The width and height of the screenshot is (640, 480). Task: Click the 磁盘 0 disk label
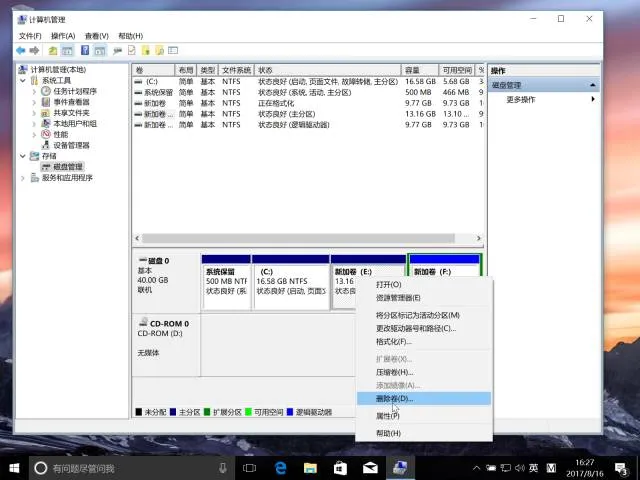167,282
